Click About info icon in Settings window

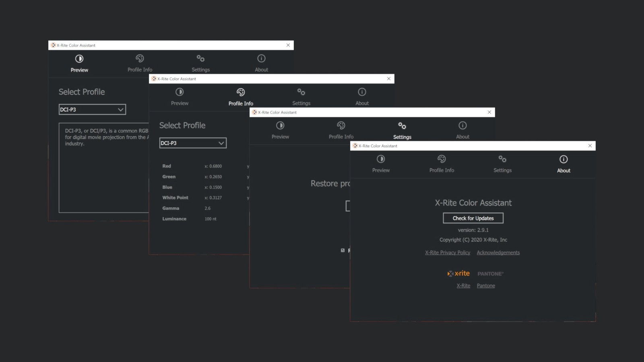point(462,125)
